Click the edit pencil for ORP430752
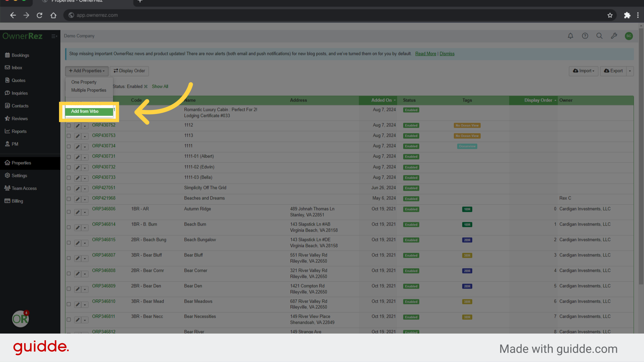This screenshot has height=362, width=644. 77,126
